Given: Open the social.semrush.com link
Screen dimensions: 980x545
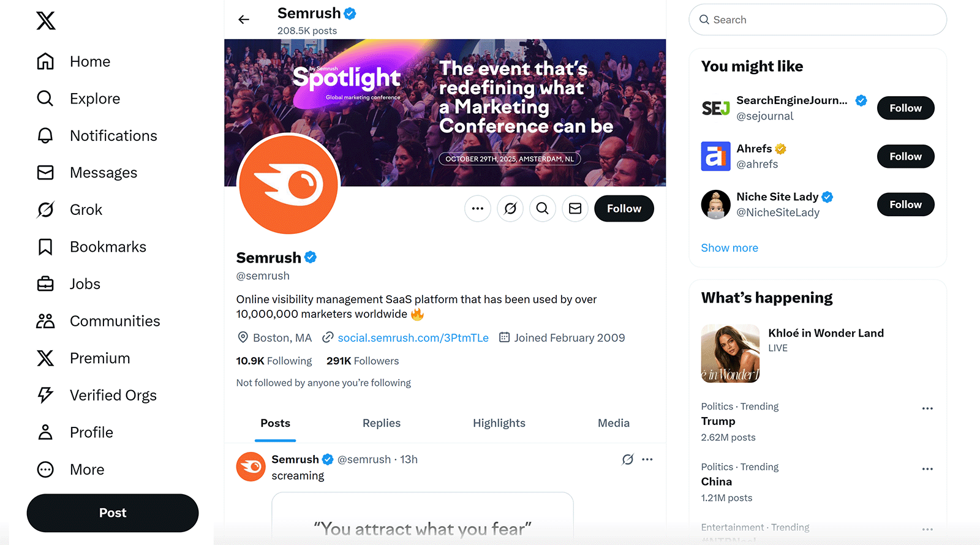Looking at the screenshot, I should pyautogui.click(x=413, y=337).
